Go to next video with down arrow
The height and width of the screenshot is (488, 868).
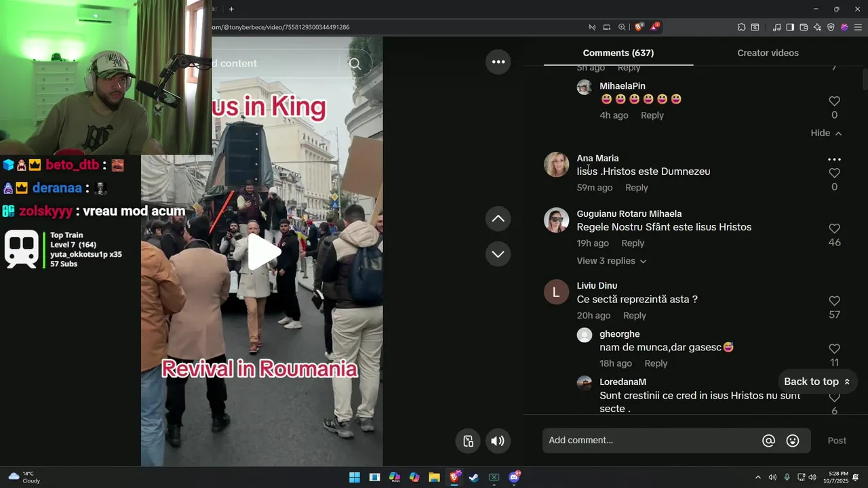click(x=498, y=254)
